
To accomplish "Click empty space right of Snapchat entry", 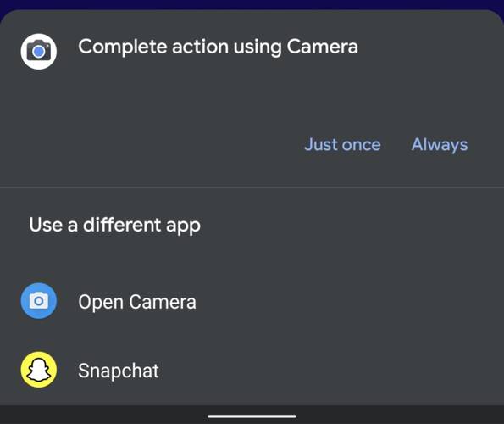I will 331,371.
